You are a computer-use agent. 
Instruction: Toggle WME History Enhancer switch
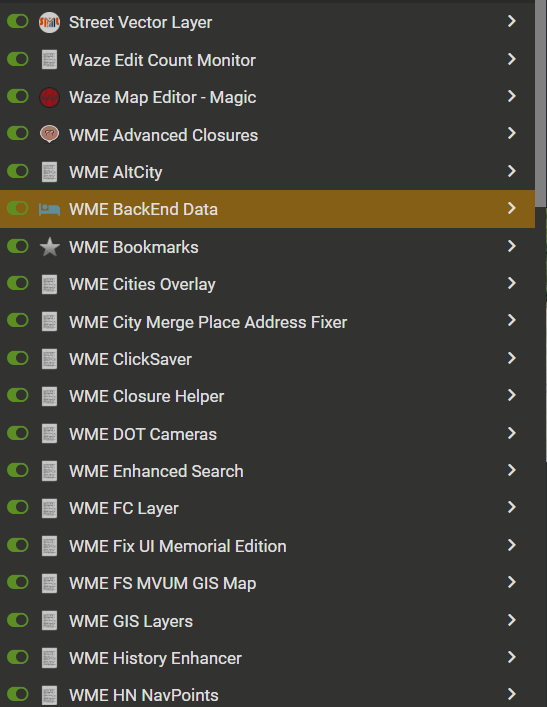pyautogui.click(x=18, y=656)
